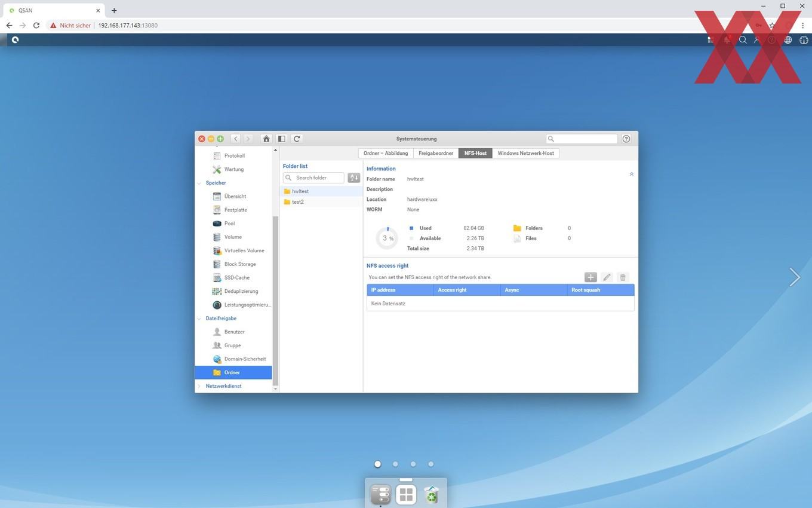Select the first desktop page dot
This screenshot has height=508, width=812.
tap(377, 464)
